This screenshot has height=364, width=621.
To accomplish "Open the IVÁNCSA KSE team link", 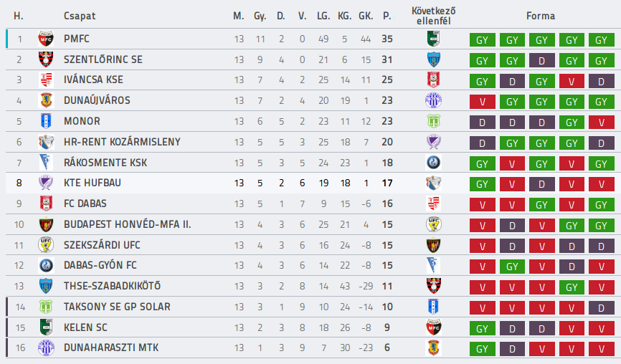I will [93, 80].
